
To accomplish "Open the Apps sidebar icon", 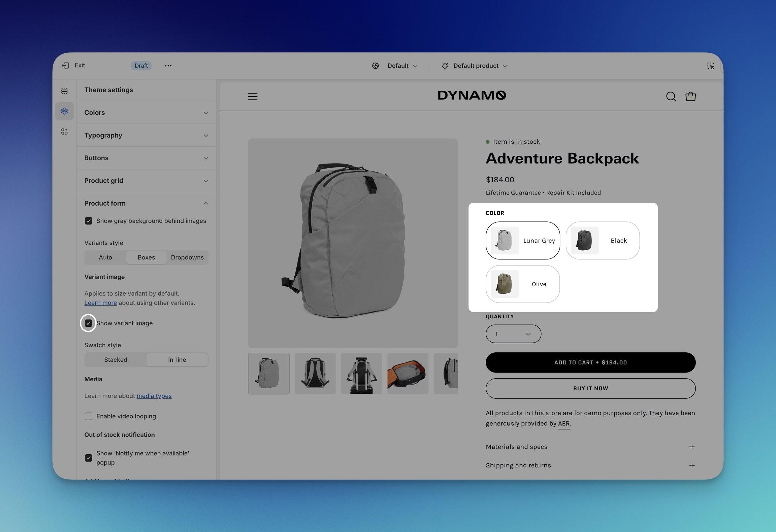I will click(64, 132).
